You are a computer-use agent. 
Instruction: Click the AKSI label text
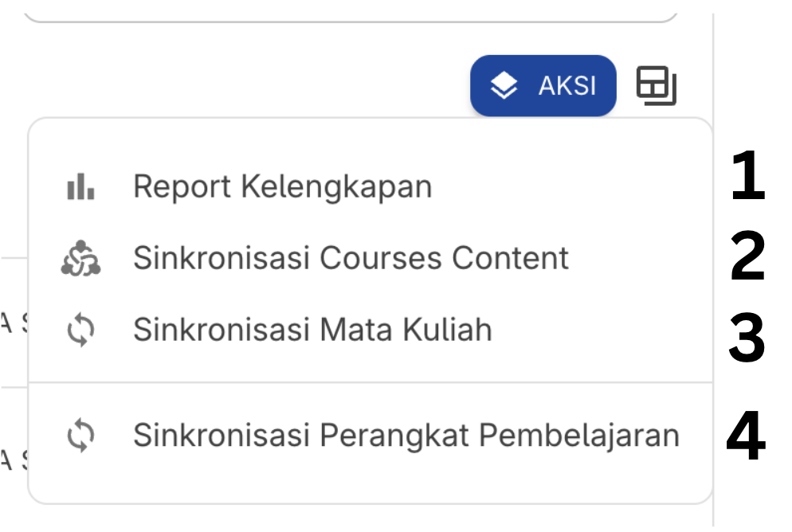(567, 85)
